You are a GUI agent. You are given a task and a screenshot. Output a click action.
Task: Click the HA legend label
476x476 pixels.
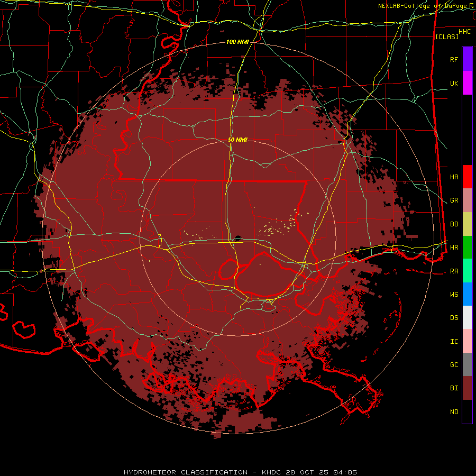pyautogui.click(x=454, y=177)
